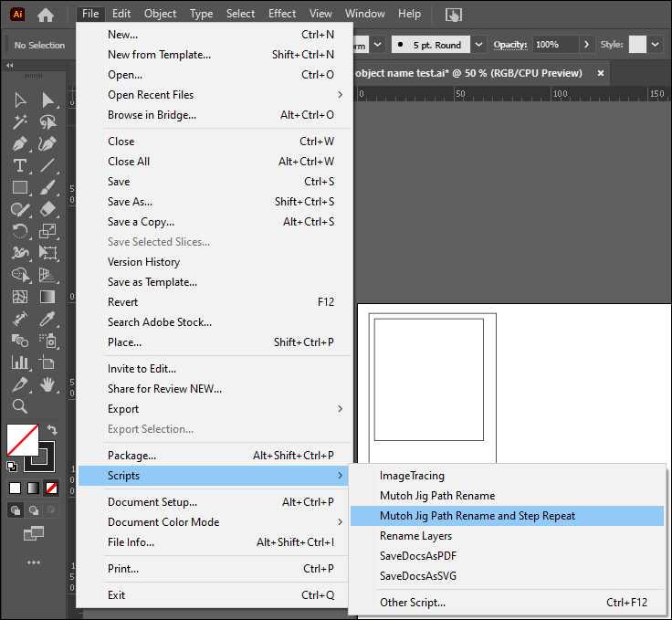Select the Magic Wand tool

[20, 122]
